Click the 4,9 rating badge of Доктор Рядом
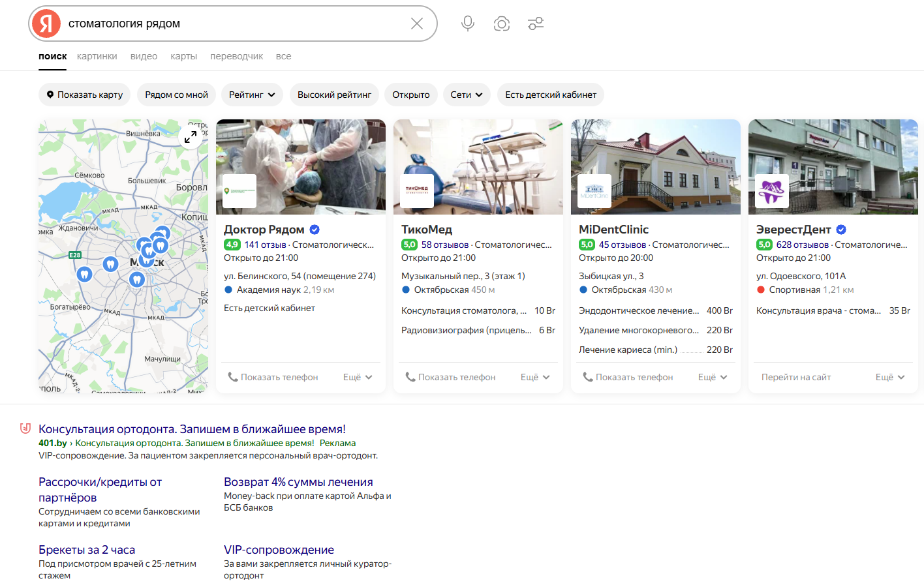This screenshot has width=924, height=587. click(x=232, y=245)
